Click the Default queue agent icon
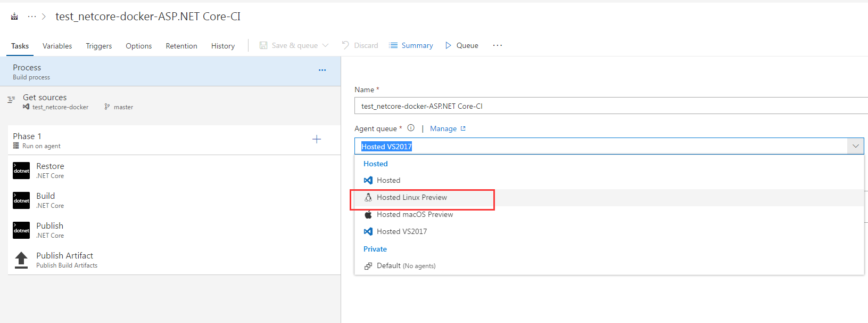868x323 pixels. (368, 266)
